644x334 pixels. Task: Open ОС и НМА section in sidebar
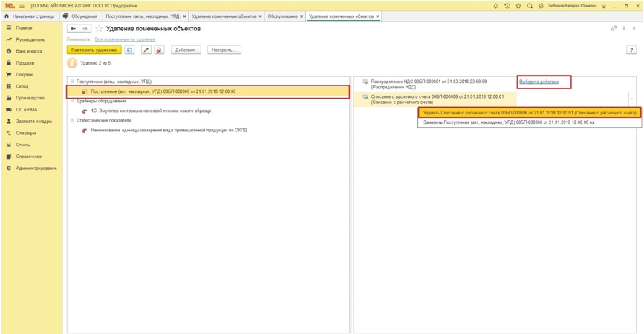(26, 110)
